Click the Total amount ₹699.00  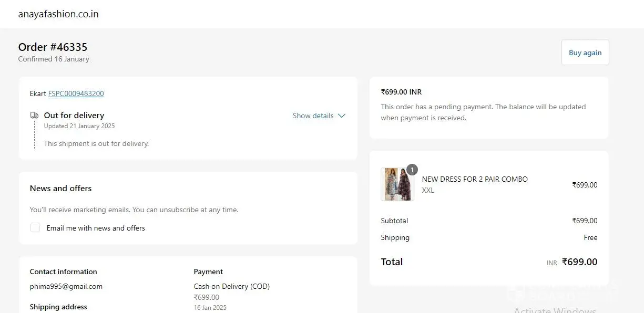[x=579, y=262]
